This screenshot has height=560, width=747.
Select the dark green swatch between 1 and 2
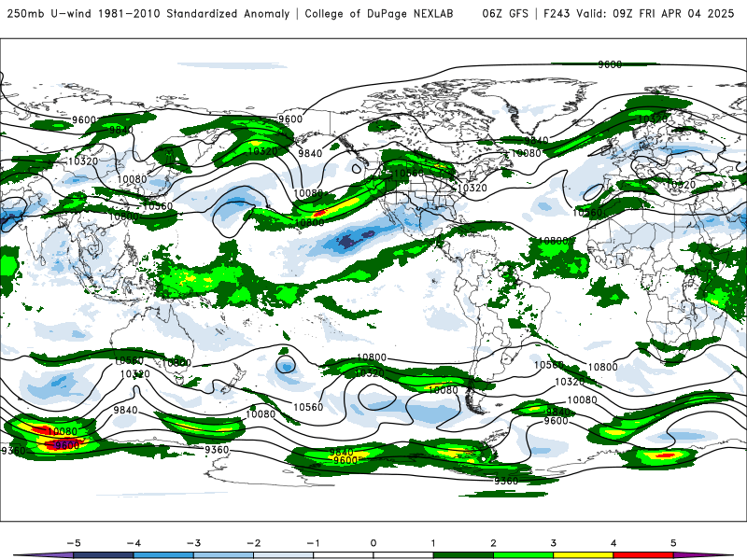[x=463, y=555]
